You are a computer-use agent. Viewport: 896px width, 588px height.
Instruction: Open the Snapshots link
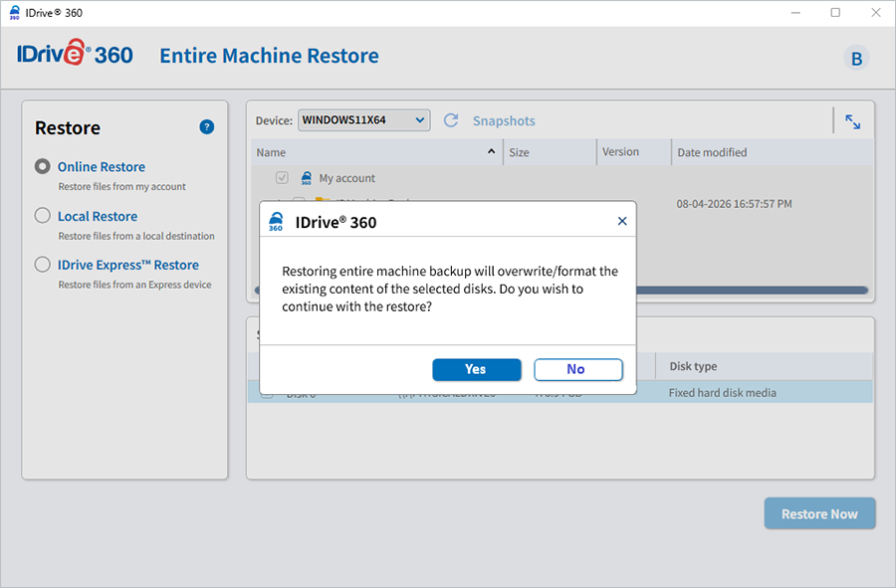[504, 121]
